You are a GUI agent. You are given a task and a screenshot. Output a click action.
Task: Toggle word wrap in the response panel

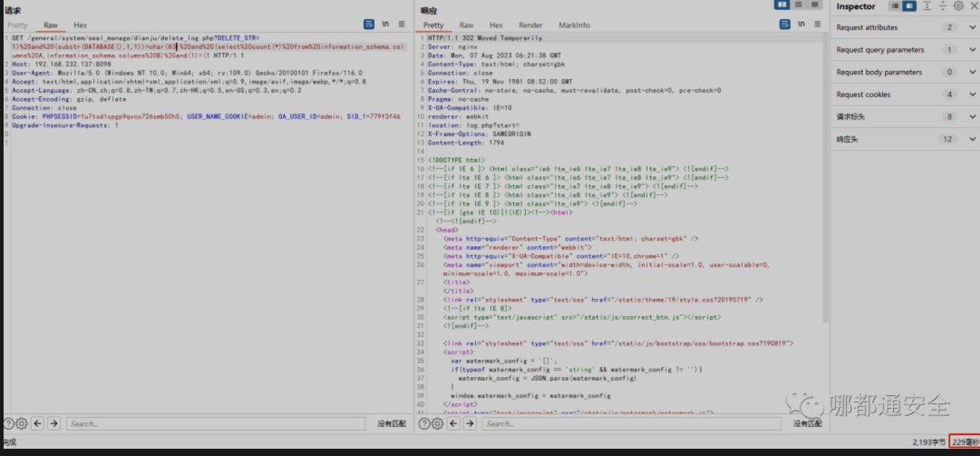(x=785, y=25)
